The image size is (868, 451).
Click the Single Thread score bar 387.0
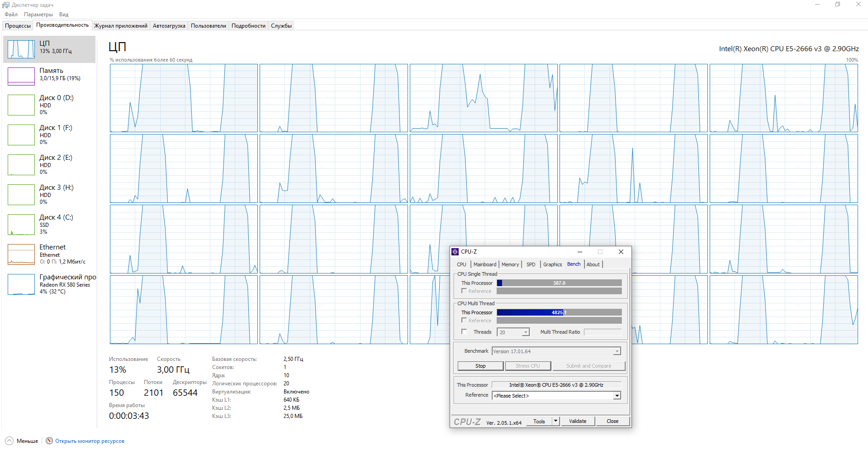(559, 283)
